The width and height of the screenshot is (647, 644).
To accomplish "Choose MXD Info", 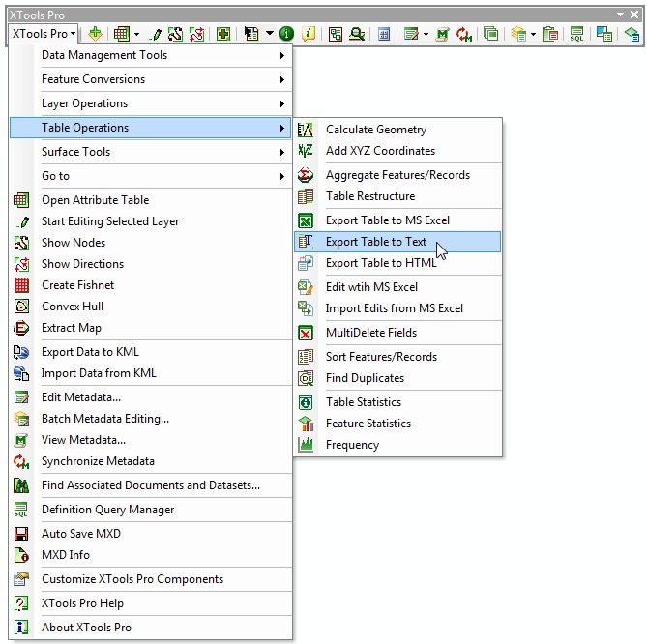I will click(151, 555).
